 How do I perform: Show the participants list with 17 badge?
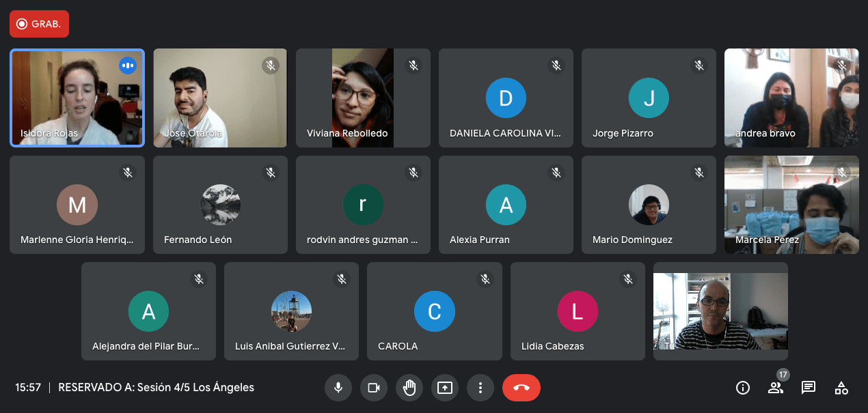[x=776, y=388]
